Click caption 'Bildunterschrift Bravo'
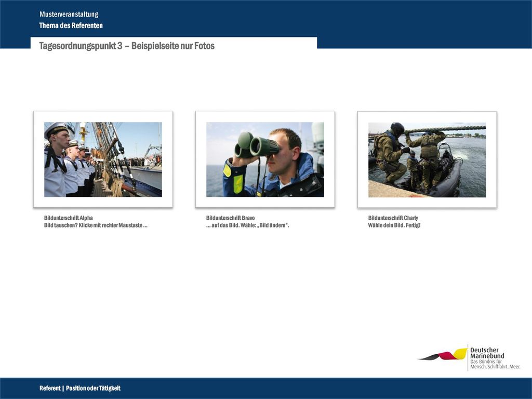This screenshot has height=399, width=532. pos(230,218)
